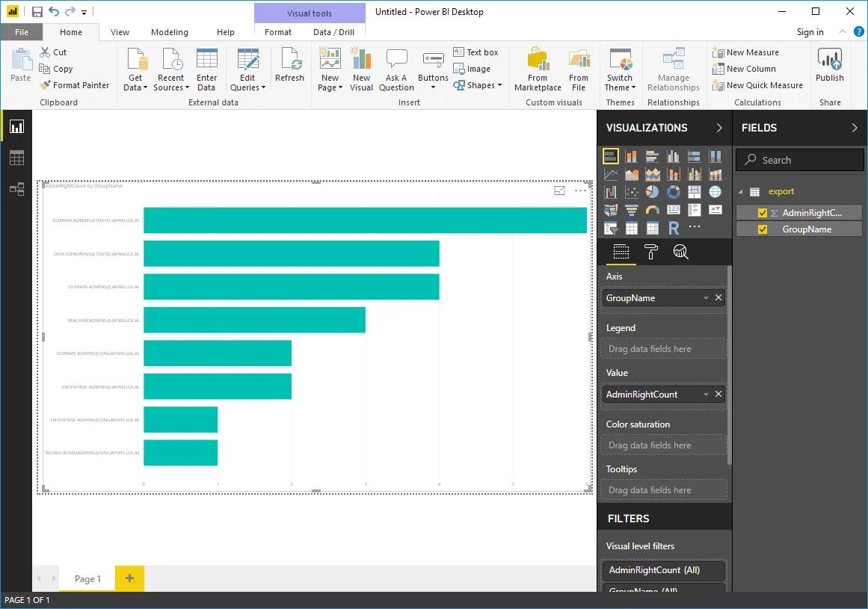
Task: Click the Refresh button
Action: coord(289,65)
